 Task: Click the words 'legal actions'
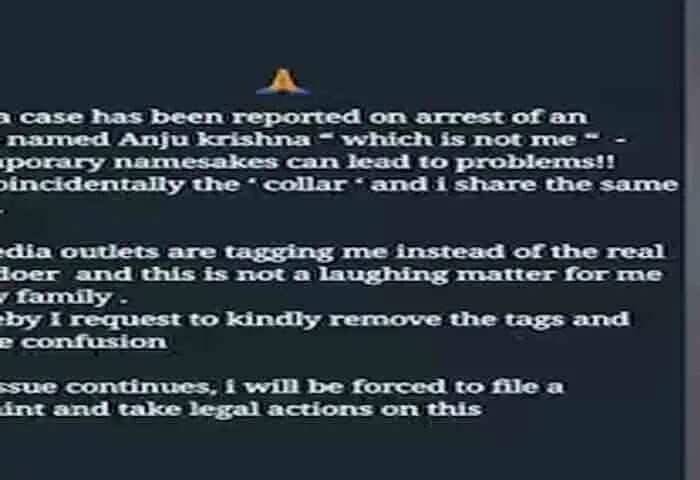(x=281, y=409)
